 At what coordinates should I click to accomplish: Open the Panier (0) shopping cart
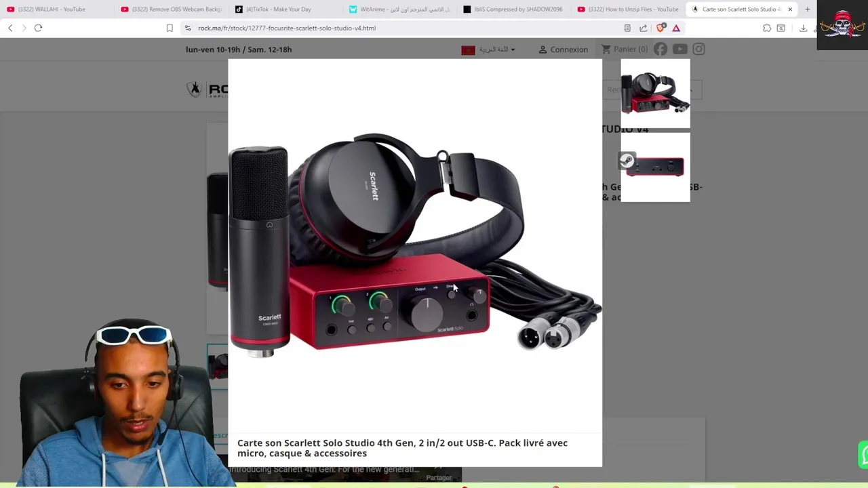(x=624, y=49)
